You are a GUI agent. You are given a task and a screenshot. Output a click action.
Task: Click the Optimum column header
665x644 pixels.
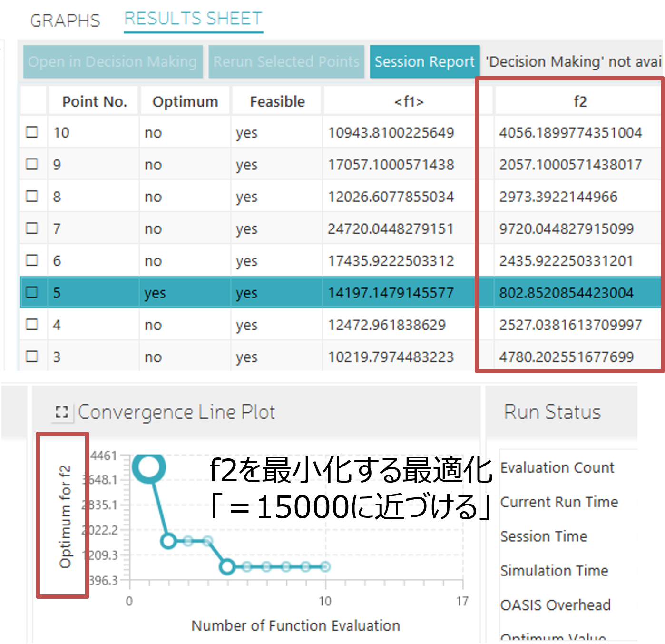pos(185,101)
